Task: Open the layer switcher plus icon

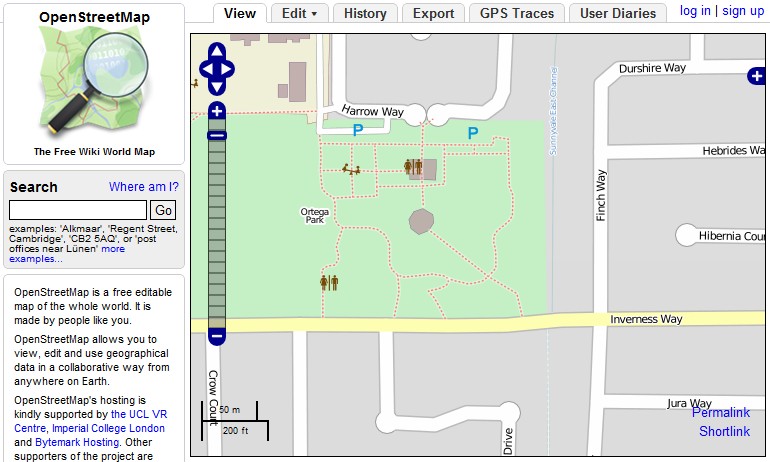Action: 757,76
